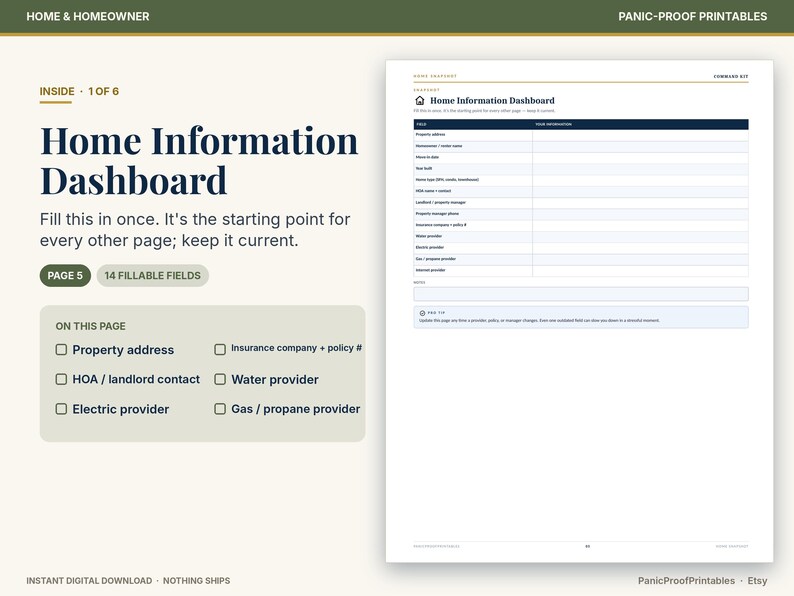Tick the HOA / landlord contact checkbox

click(61, 379)
